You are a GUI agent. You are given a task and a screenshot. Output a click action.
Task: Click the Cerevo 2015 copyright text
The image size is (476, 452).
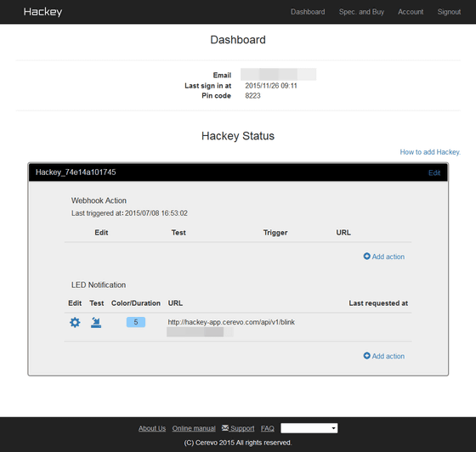click(238, 443)
